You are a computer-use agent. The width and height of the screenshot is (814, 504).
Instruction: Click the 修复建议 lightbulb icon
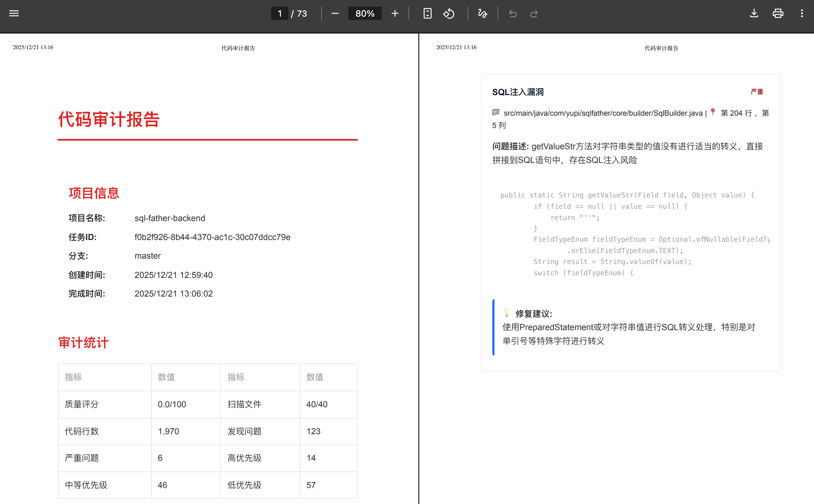point(507,312)
